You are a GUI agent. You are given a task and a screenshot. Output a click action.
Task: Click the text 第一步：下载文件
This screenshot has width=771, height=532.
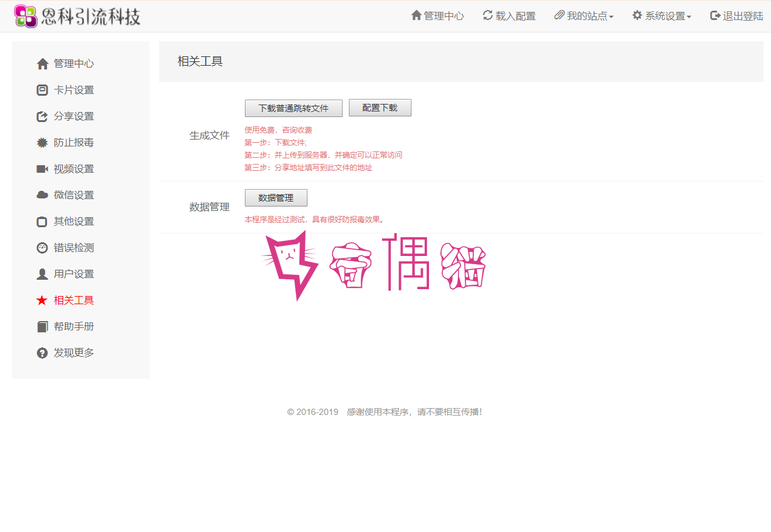pyautogui.click(x=275, y=143)
